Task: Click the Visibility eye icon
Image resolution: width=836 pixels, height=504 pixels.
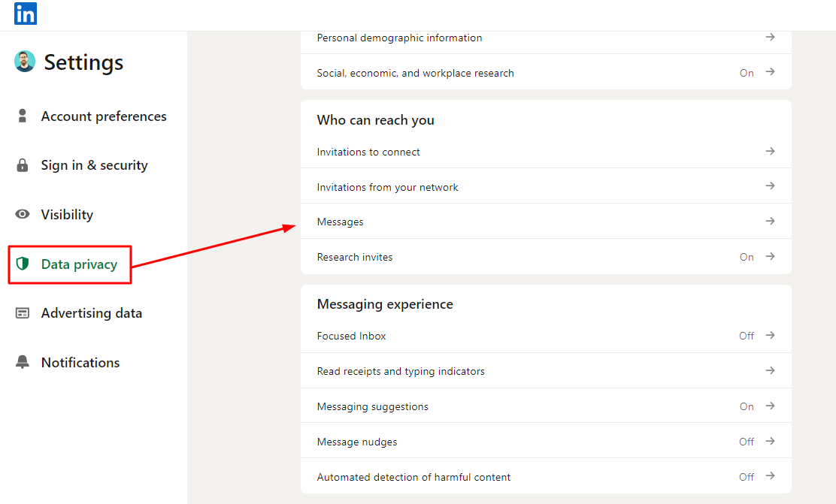Action: coord(23,214)
